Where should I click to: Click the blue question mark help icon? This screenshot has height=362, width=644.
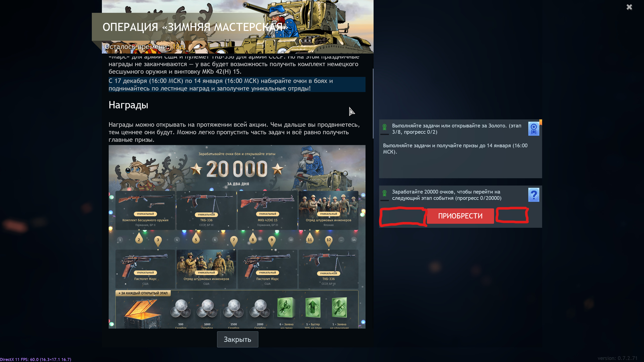(534, 195)
